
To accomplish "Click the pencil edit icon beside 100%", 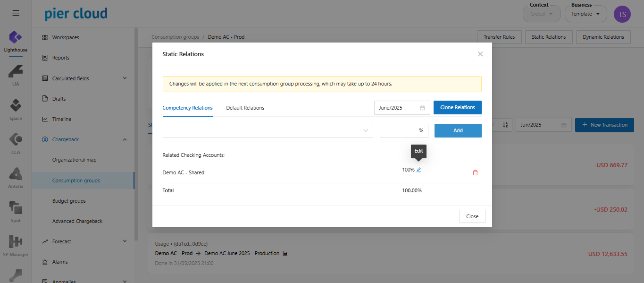I will [418, 170].
